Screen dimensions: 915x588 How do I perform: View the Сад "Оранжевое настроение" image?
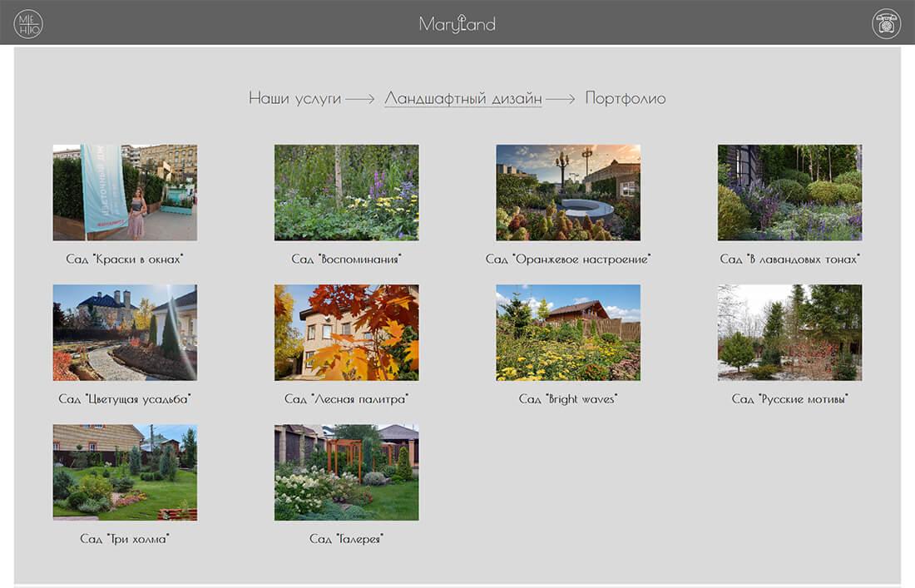pyautogui.click(x=568, y=193)
